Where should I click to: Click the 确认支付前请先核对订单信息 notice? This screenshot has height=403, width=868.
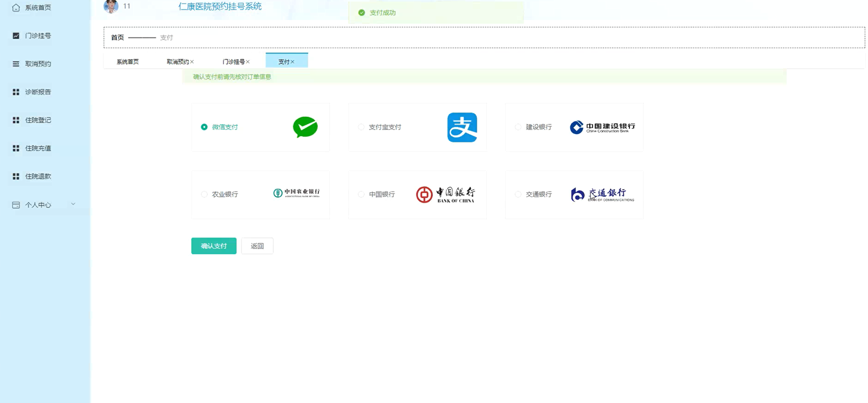coord(232,77)
